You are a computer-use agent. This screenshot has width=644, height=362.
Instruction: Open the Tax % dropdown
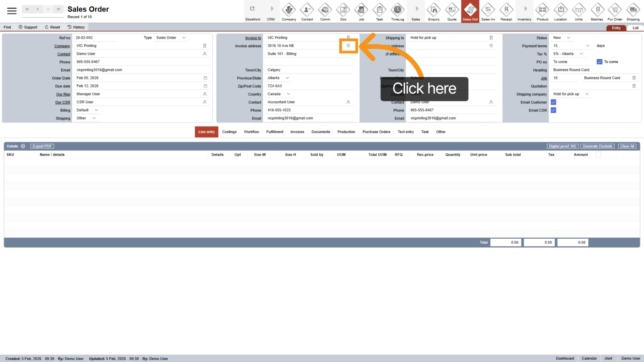pyautogui.click(x=581, y=54)
